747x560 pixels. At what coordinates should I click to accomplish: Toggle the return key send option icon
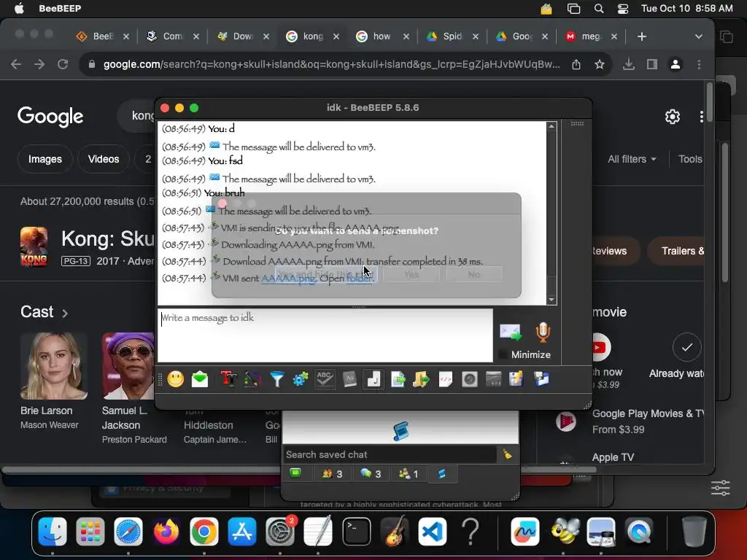373,379
